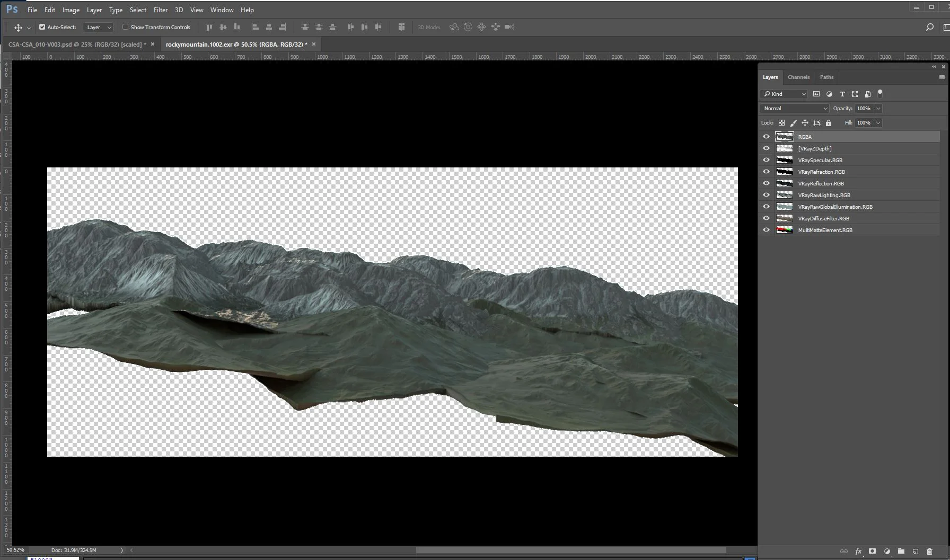Screen dimensions: 950x560
Task: Hide the VRayZDepth layer visibility
Action: [x=766, y=148]
